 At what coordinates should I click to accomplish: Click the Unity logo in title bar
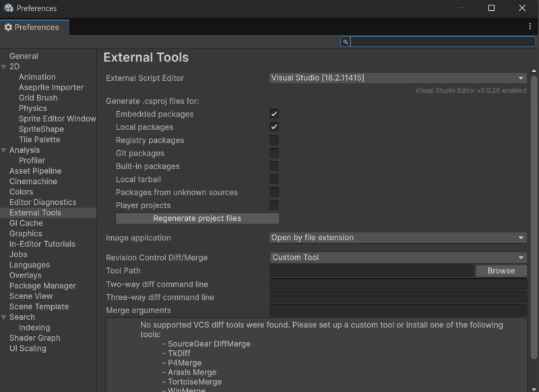coord(9,8)
